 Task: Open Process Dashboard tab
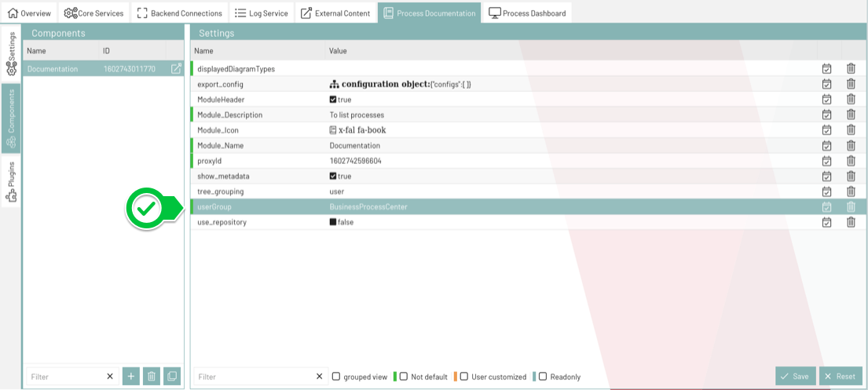tap(527, 13)
